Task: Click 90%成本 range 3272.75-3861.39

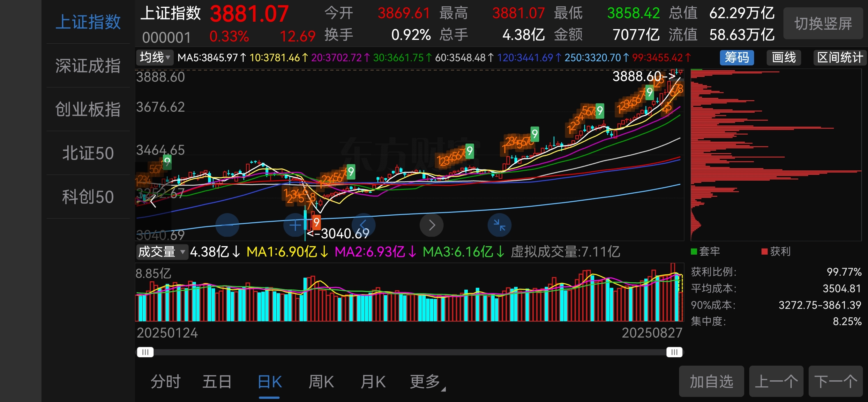Action: click(820, 305)
